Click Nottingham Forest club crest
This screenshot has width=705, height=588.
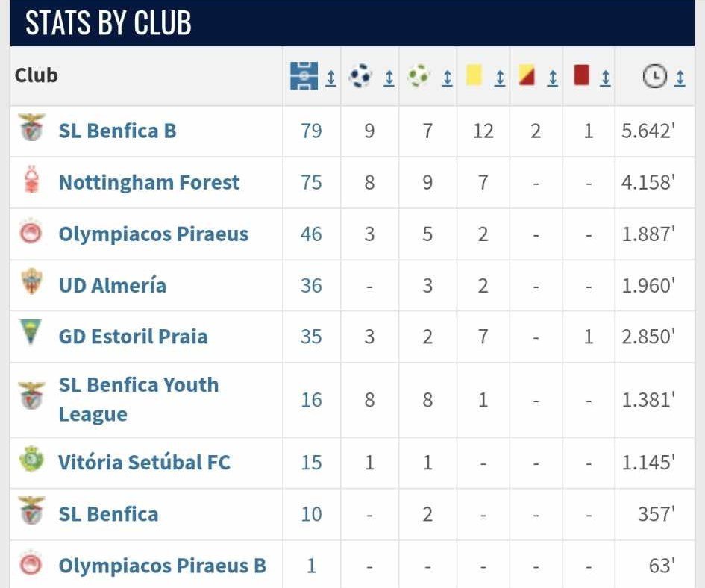coord(31,180)
